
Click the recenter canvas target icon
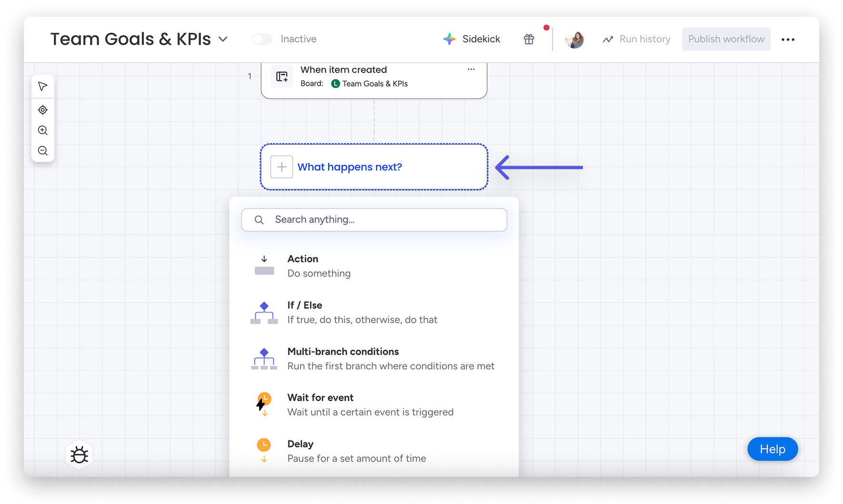click(x=43, y=110)
